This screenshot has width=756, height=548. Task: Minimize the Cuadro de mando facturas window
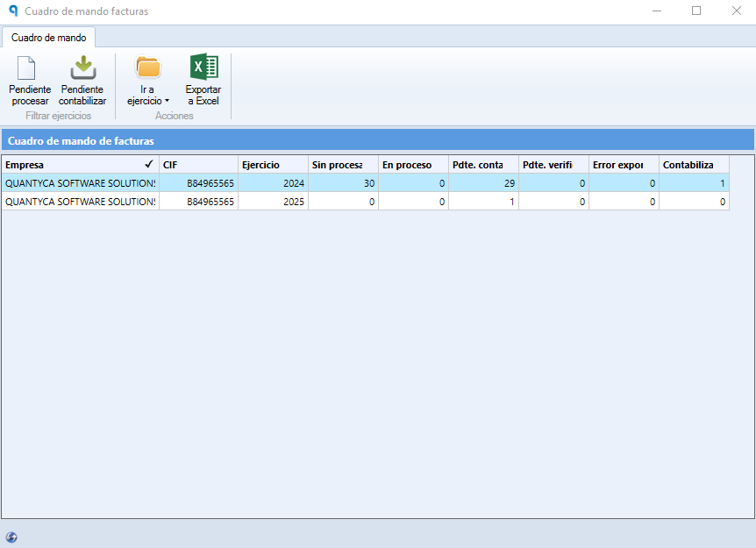click(657, 11)
